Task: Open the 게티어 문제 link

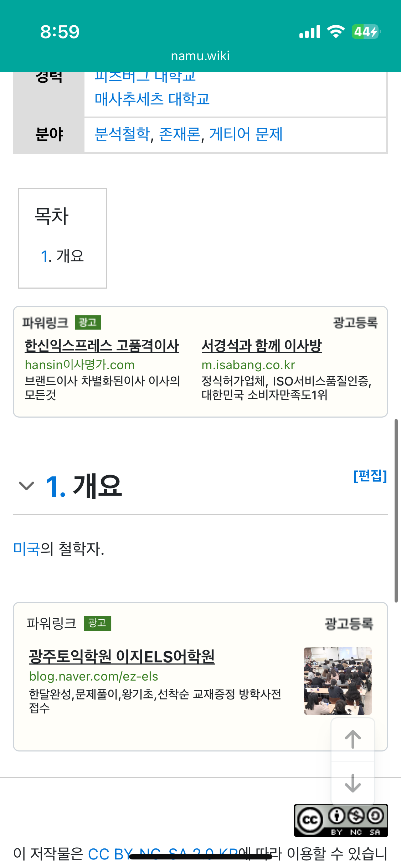Action: point(246,134)
